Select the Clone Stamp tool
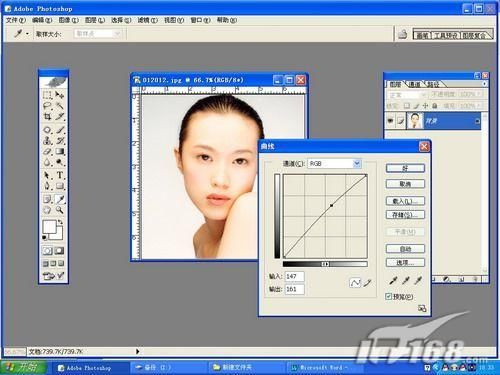 click(47, 141)
